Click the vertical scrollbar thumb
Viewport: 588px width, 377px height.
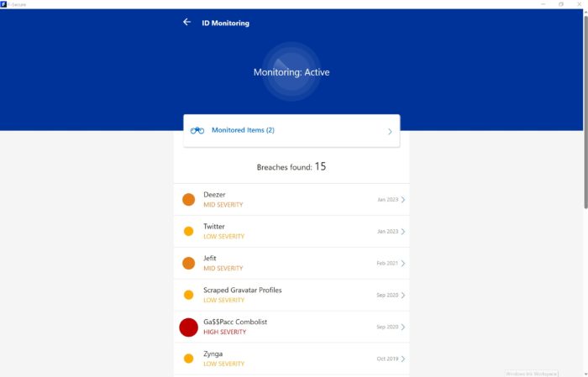point(585,112)
